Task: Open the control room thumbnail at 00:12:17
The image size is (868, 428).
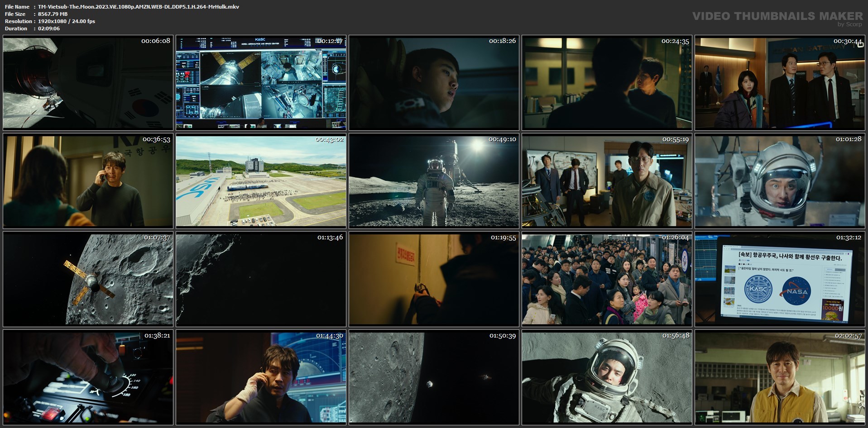Action: point(261,82)
